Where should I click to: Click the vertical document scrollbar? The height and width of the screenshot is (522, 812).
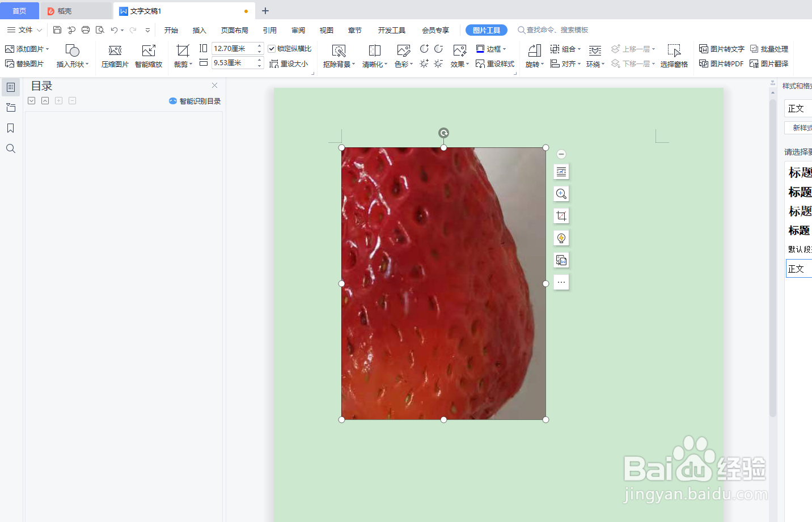[772, 258]
